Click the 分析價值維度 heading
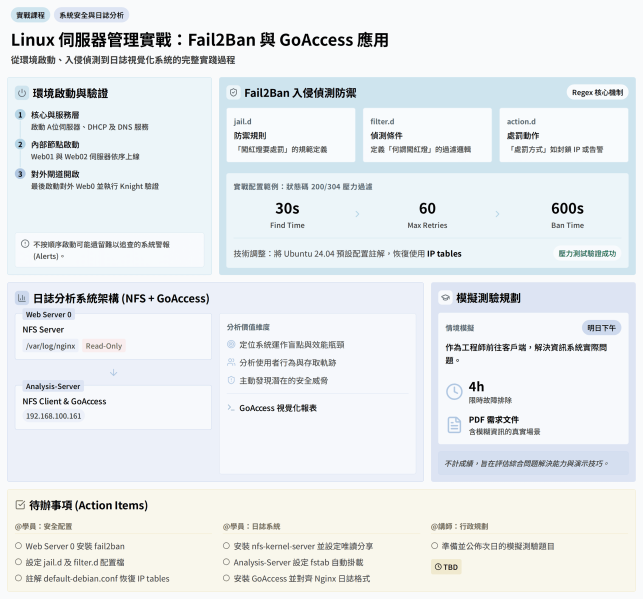643x599 pixels. coord(249,327)
